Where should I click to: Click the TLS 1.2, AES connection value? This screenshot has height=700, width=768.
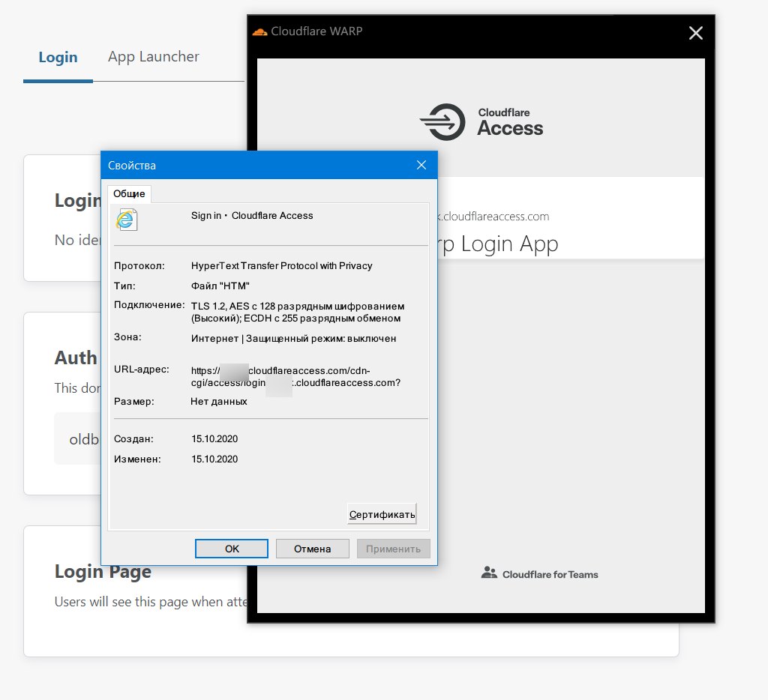point(298,313)
